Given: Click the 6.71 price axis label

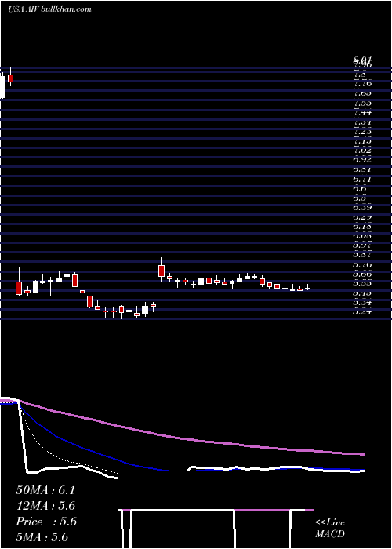Looking at the screenshot, I should (362, 180).
